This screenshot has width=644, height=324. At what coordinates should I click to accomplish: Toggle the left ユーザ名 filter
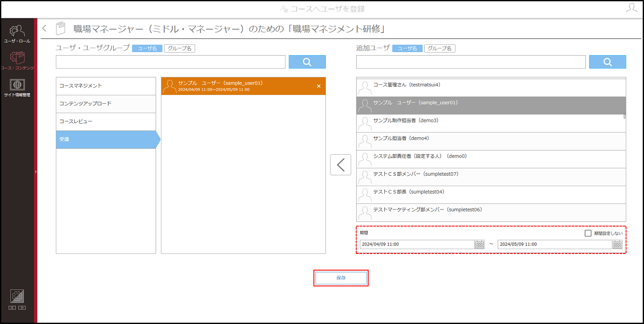click(x=147, y=48)
